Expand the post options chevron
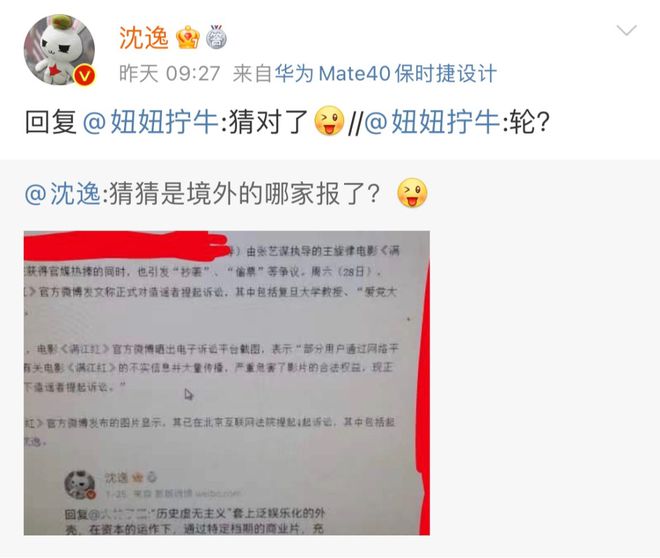The height and width of the screenshot is (558, 660). [626, 30]
